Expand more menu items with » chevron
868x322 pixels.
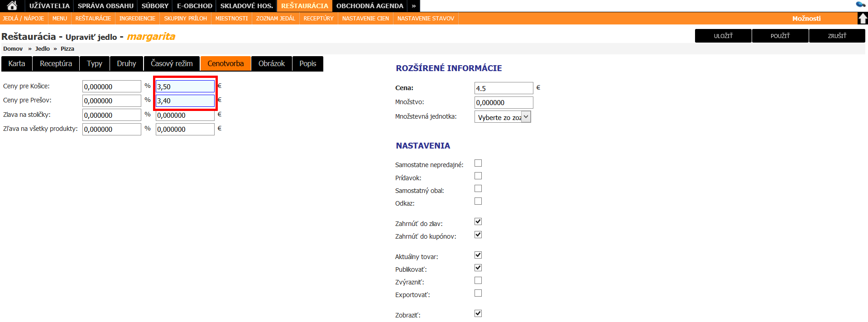coord(413,6)
